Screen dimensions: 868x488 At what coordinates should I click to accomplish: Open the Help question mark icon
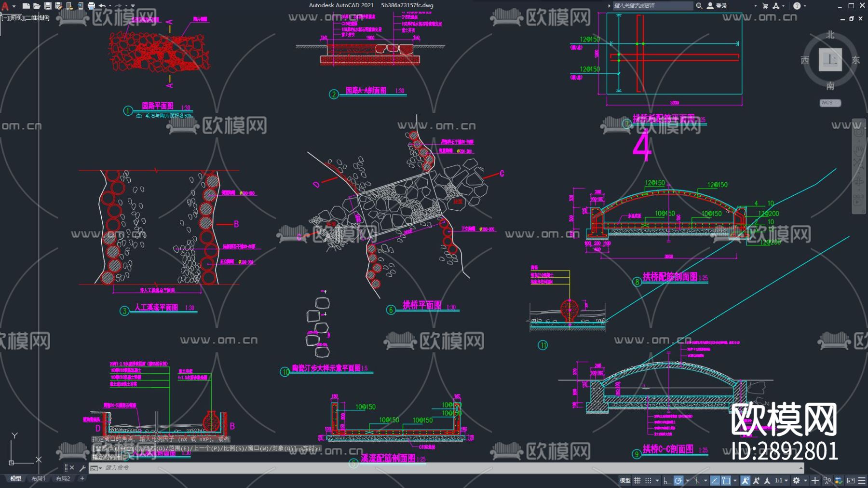797,6
